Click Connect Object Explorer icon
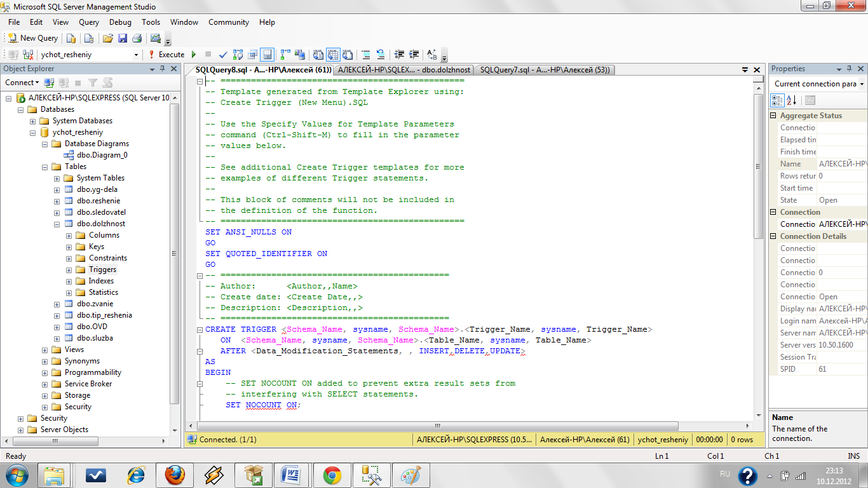This screenshot has width=868, height=488. (49, 83)
